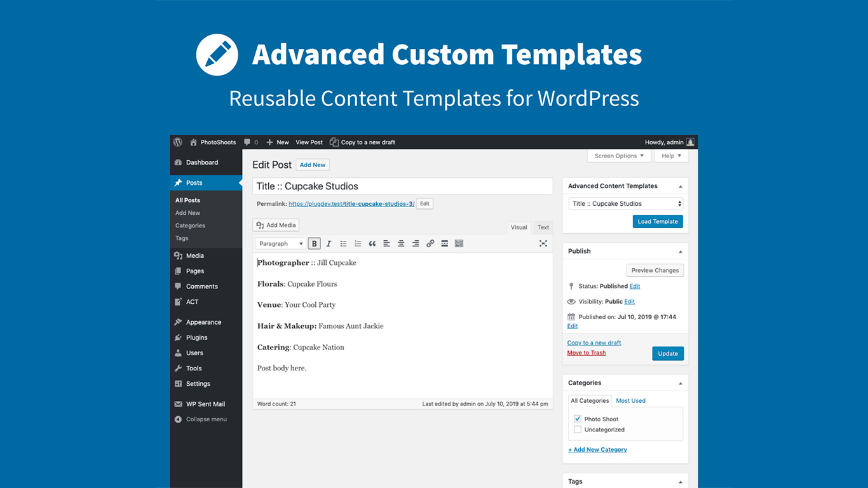Viewport: 868px width, 488px height.
Task: Open Add New submenu under Posts
Action: click(188, 213)
